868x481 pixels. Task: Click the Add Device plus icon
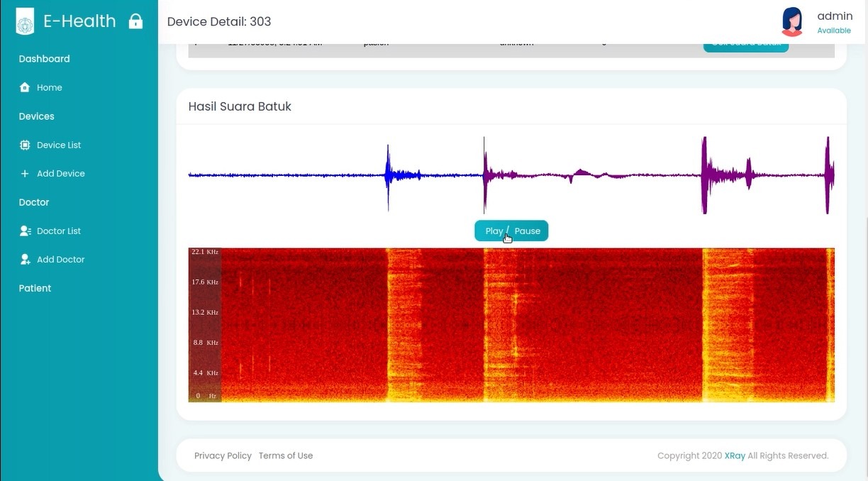click(x=26, y=173)
